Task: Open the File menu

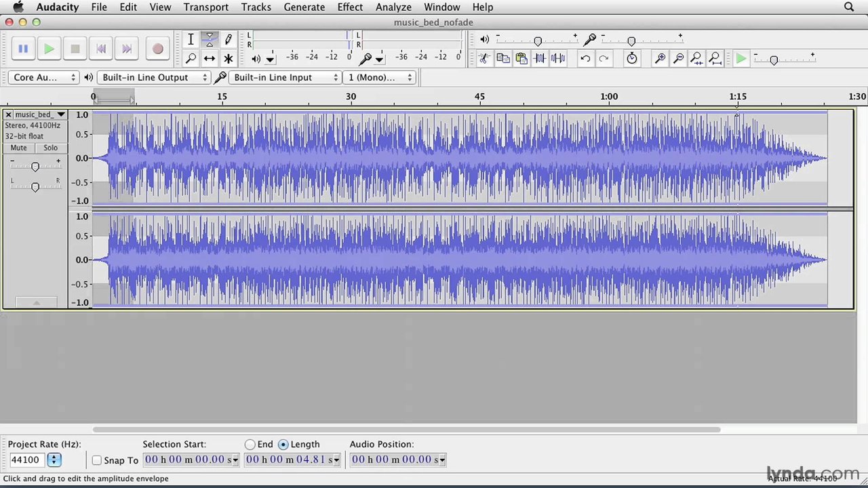Action: click(x=99, y=7)
